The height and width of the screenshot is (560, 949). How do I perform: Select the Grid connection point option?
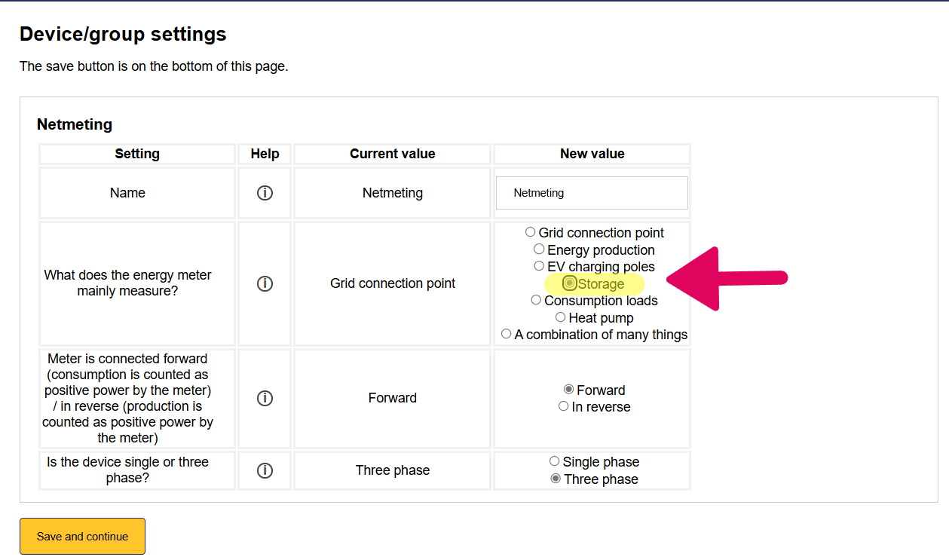531,232
